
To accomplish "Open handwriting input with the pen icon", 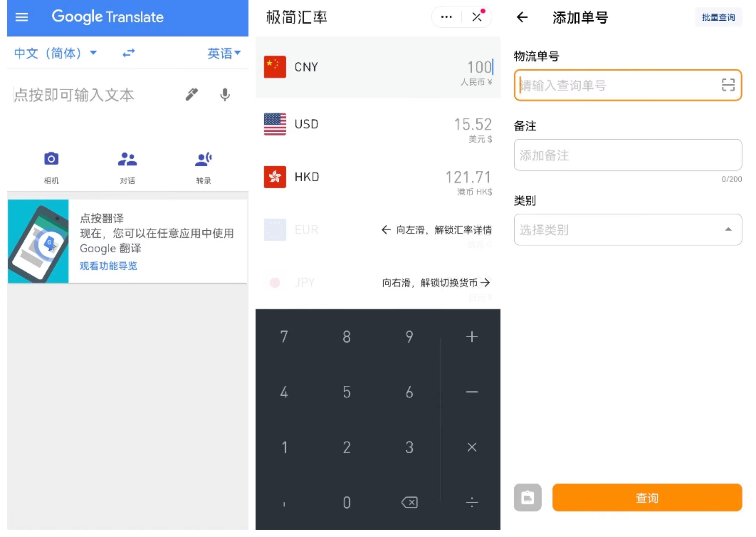I will (191, 95).
